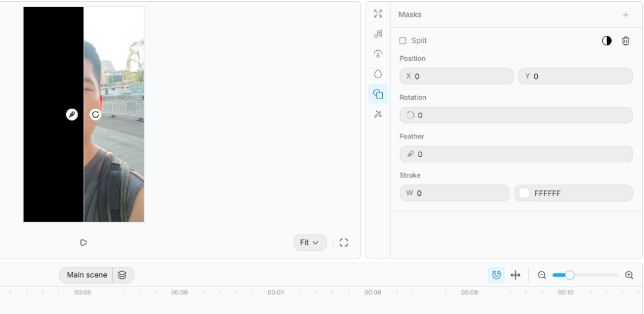Click the Rotation label text
The image size is (644, 314).
pos(413,97)
